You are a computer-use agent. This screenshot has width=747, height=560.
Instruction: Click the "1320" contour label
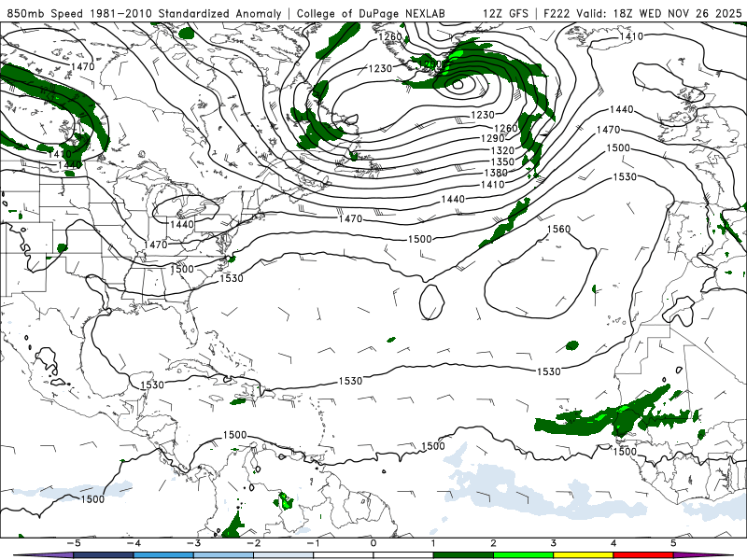click(x=502, y=150)
